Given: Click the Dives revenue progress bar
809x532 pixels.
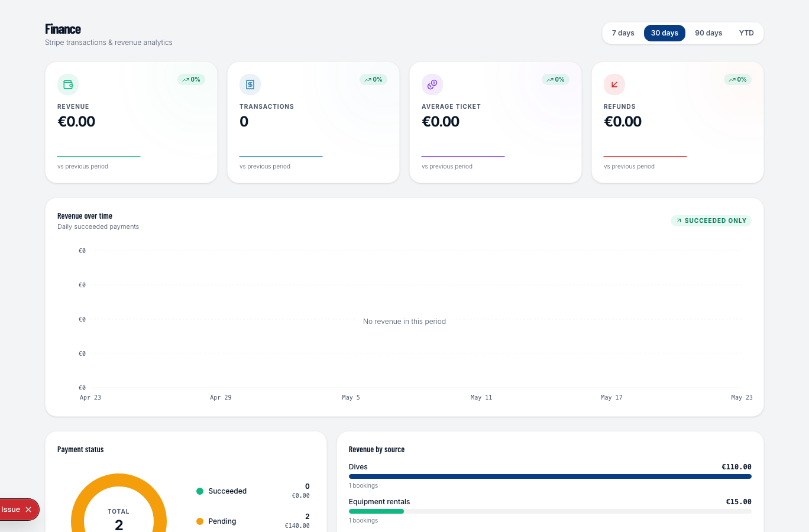Looking at the screenshot, I should (x=550, y=476).
